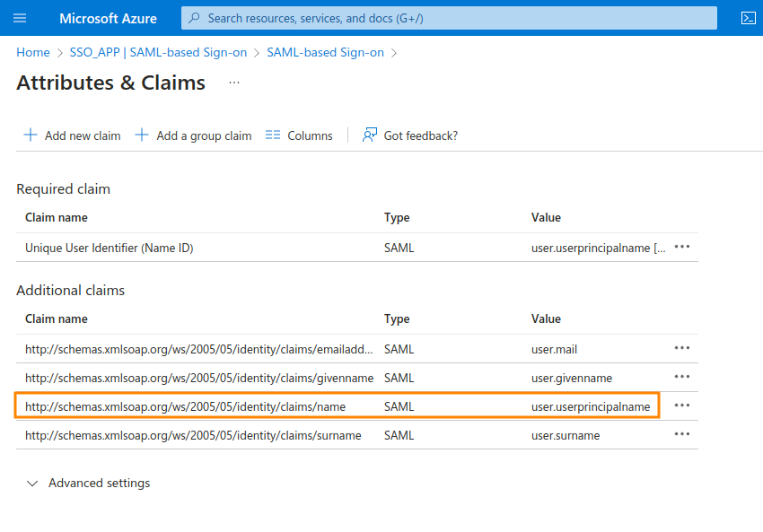Click the Add a group claim plus icon
Viewport: 763px width, 532px height.
[x=142, y=135]
